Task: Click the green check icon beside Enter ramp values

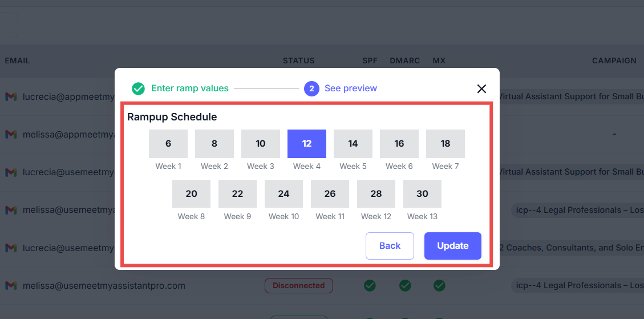Action: tap(138, 88)
